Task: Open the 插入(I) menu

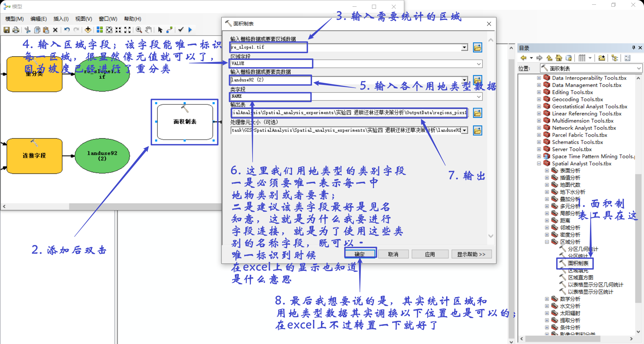Action: tap(61, 19)
